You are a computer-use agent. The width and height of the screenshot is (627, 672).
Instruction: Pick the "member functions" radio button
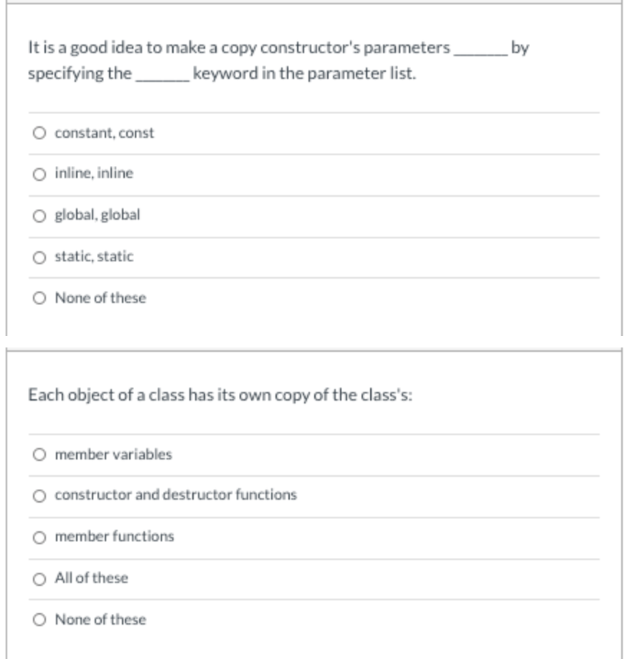(x=38, y=535)
